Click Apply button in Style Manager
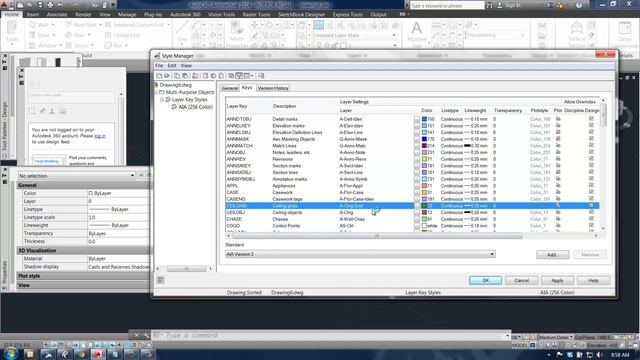Screen dimensions: 640x360 click(x=557, y=280)
